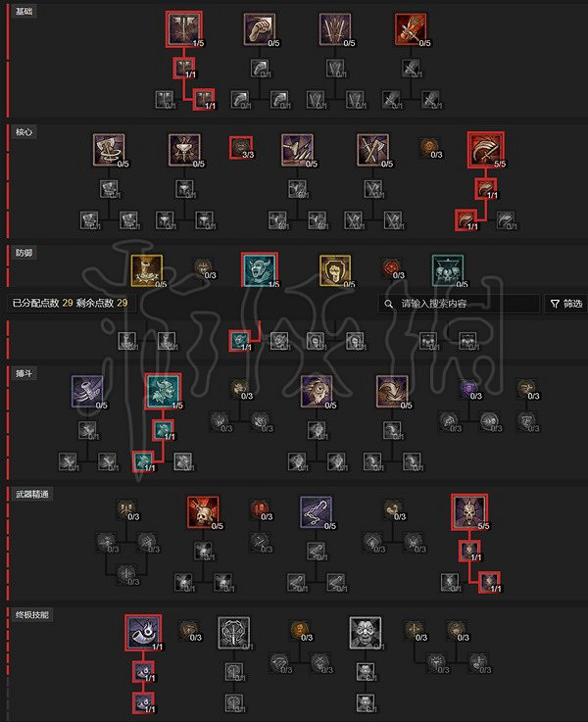Viewport: 588px width, 722px height.
Task: Click the Lunging Strike skill showing 1/5
Action: (x=183, y=29)
